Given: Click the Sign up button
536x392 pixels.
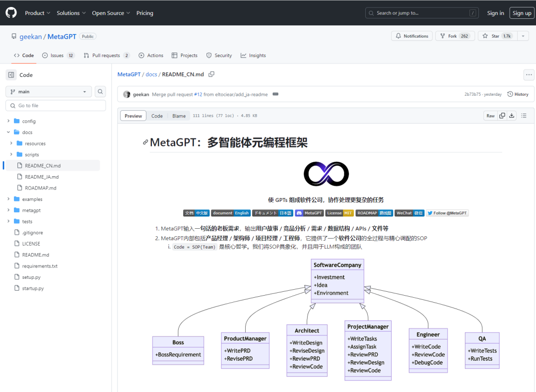Looking at the screenshot, I should (x=522, y=13).
